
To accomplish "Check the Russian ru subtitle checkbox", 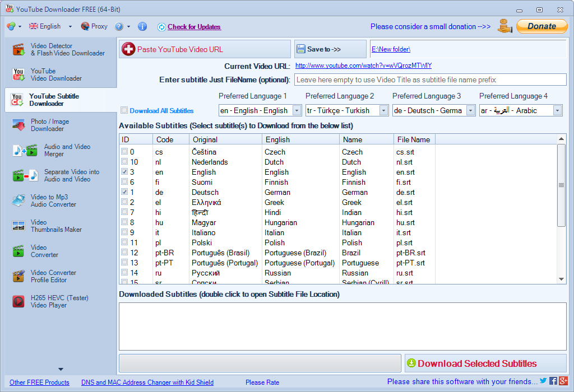I will coord(124,272).
